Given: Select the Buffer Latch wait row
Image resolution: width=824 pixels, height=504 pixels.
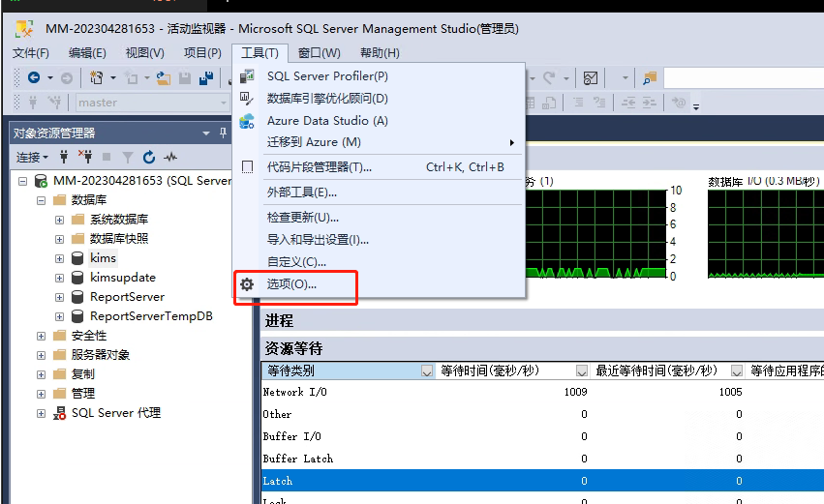Looking at the screenshot, I should click(542, 459).
